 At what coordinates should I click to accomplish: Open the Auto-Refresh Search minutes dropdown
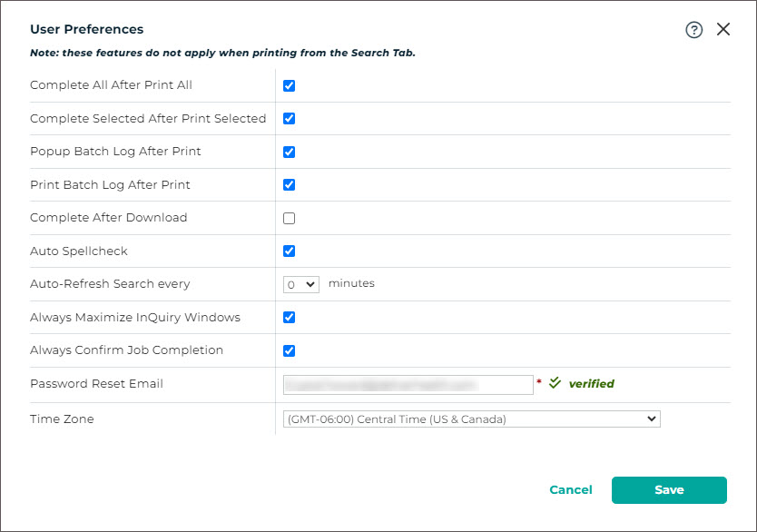click(300, 284)
